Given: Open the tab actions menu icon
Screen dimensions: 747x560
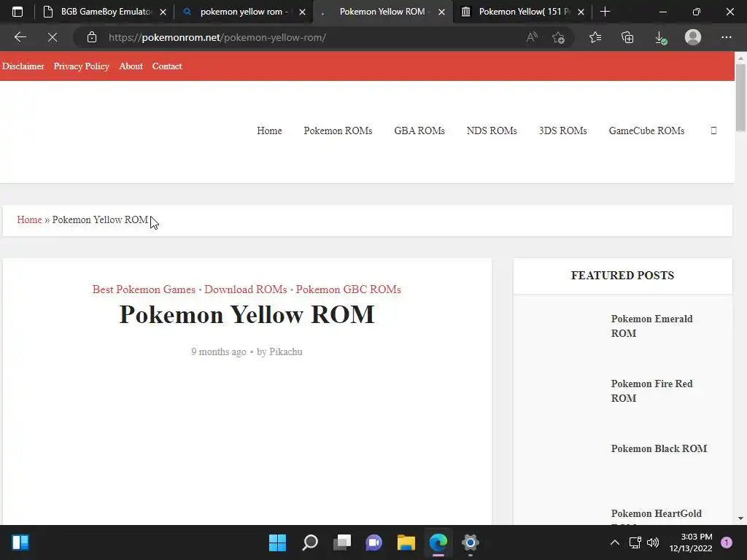Looking at the screenshot, I should point(18,12).
